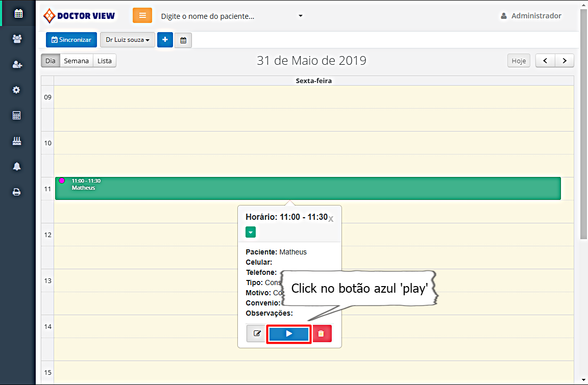Screen dimensions: 588x385
Task: Open the calculator icon in sidebar
Action: pyautogui.click(x=17, y=116)
